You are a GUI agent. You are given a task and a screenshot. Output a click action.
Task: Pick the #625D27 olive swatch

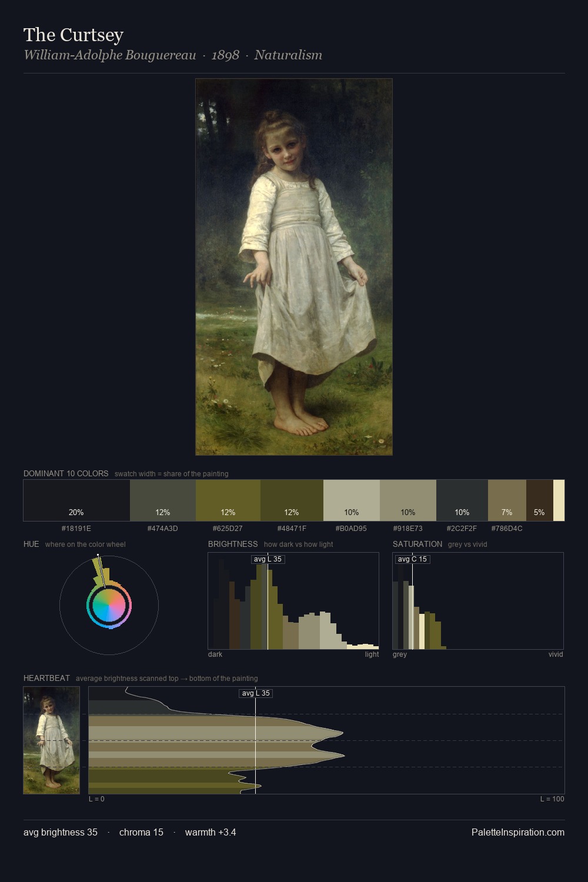pos(228,500)
